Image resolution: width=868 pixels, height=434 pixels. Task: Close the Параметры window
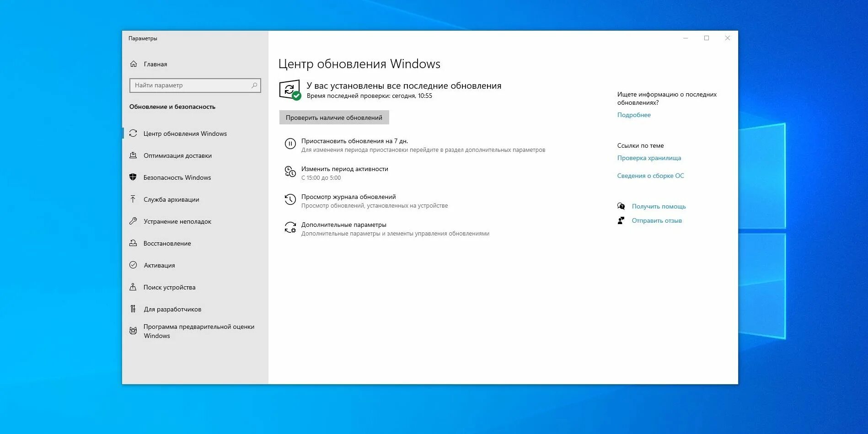(x=728, y=38)
